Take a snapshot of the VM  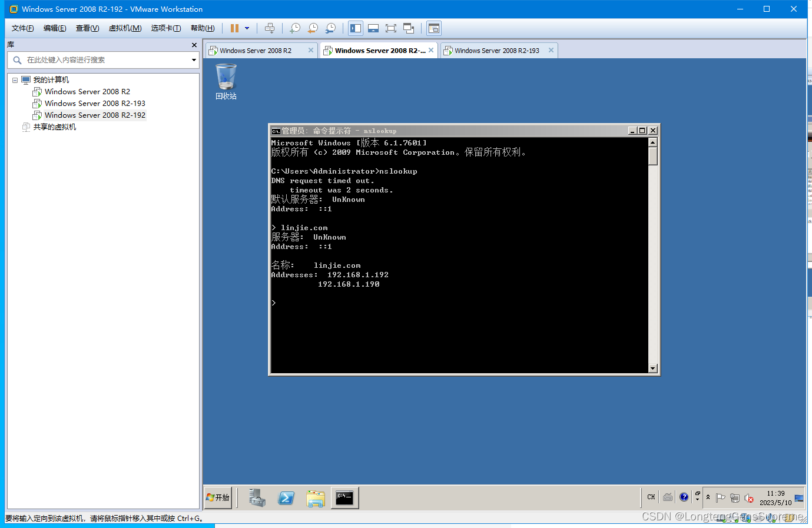click(295, 28)
